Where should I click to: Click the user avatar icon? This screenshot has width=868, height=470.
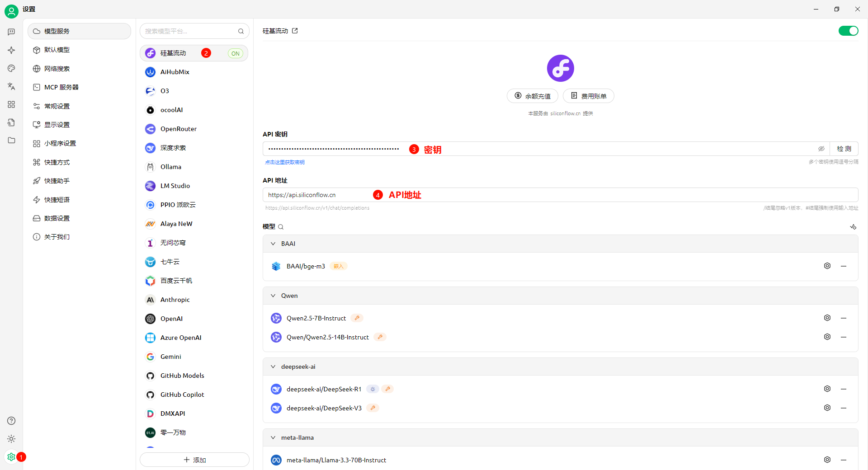click(11, 11)
